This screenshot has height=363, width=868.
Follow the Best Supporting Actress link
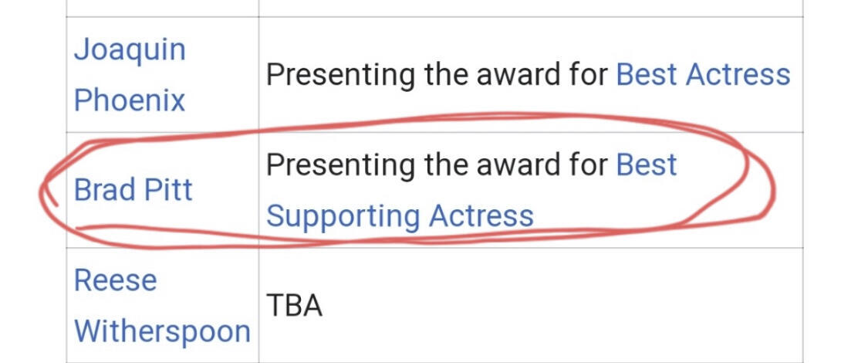point(471,190)
